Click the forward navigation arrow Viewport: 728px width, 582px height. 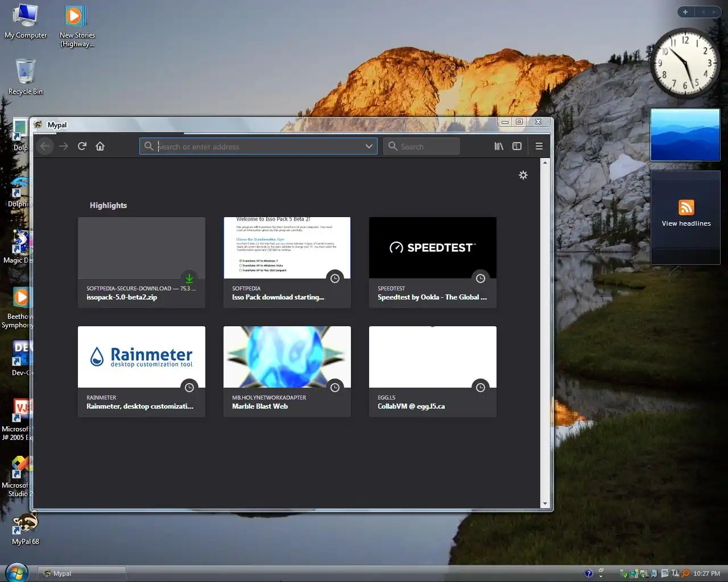coord(64,146)
